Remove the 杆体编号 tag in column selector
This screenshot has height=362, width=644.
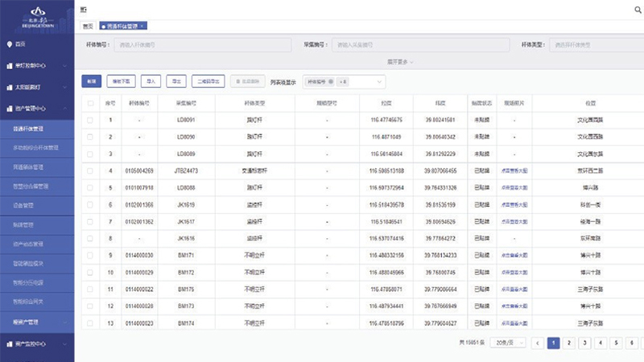tap(330, 81)
